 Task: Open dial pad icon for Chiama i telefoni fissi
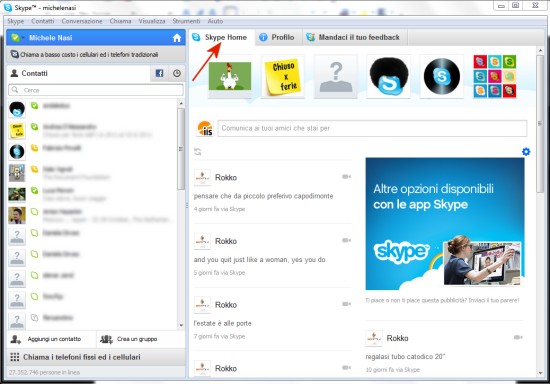click(15, 357)
